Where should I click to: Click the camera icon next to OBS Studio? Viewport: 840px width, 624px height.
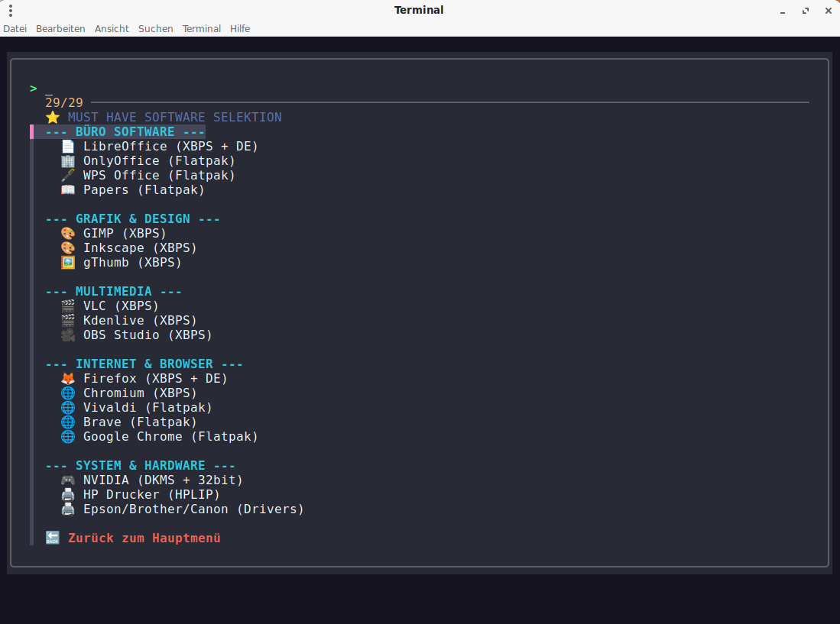tap(68, 335)
